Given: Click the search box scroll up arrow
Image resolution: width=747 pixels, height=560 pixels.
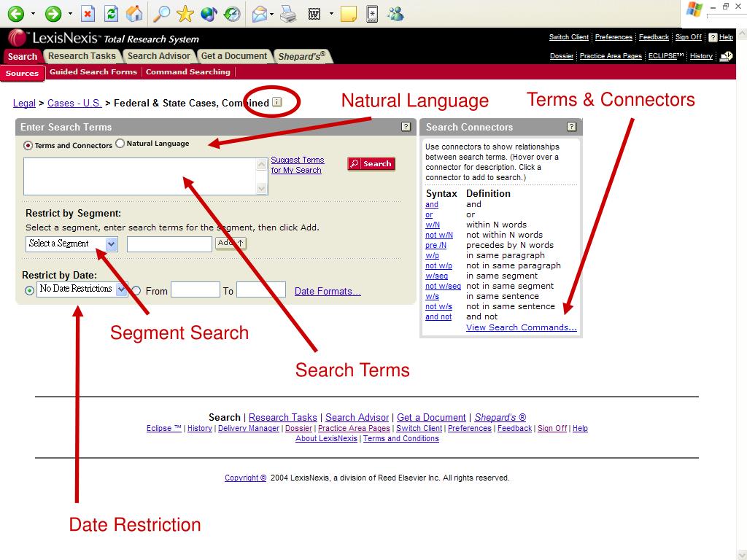Looking at the screenshot, I should coord(262,164).
